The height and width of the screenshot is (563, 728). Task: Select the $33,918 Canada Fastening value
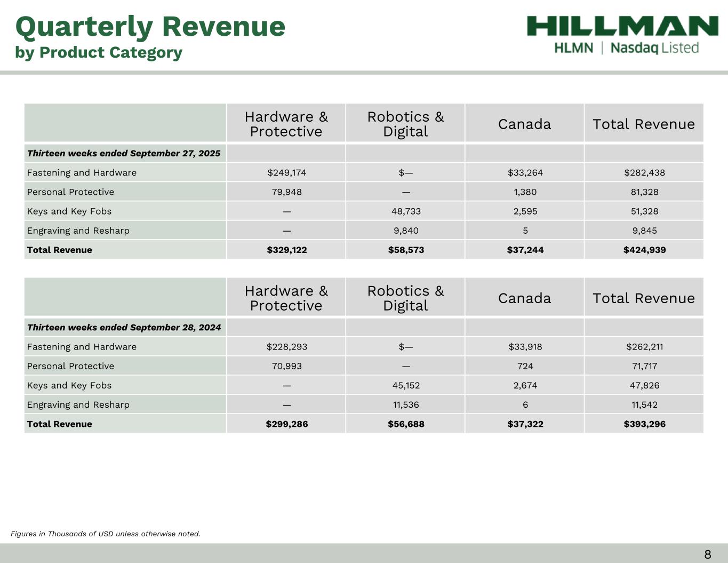pyautogui.click(x=525, y=346)
